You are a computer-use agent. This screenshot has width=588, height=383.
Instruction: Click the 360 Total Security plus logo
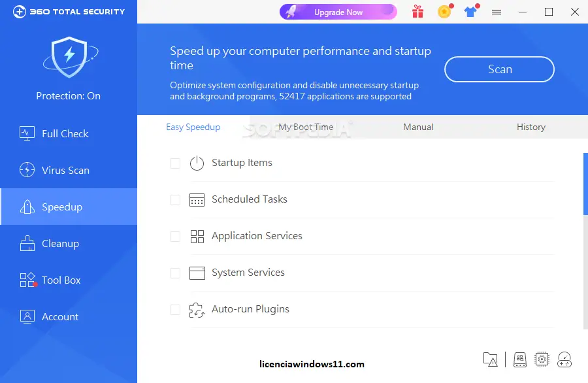[20, 12]
